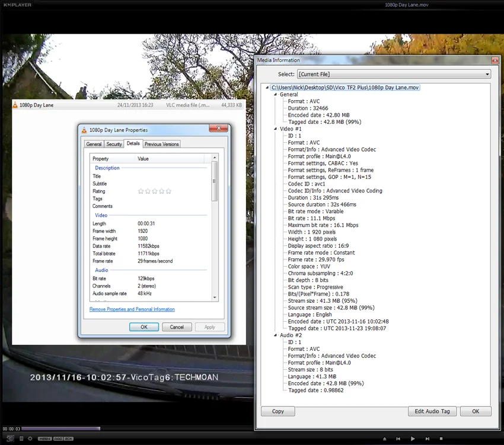
Task: Click the Total bitrate value 11711kbps
Action: [148, 254]
